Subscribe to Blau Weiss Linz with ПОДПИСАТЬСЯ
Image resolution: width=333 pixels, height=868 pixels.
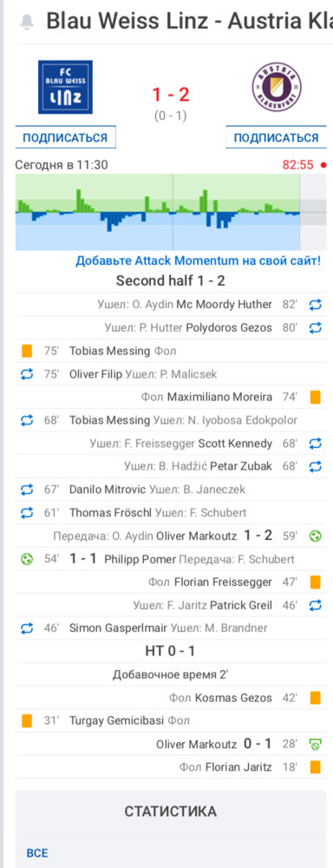65,137
